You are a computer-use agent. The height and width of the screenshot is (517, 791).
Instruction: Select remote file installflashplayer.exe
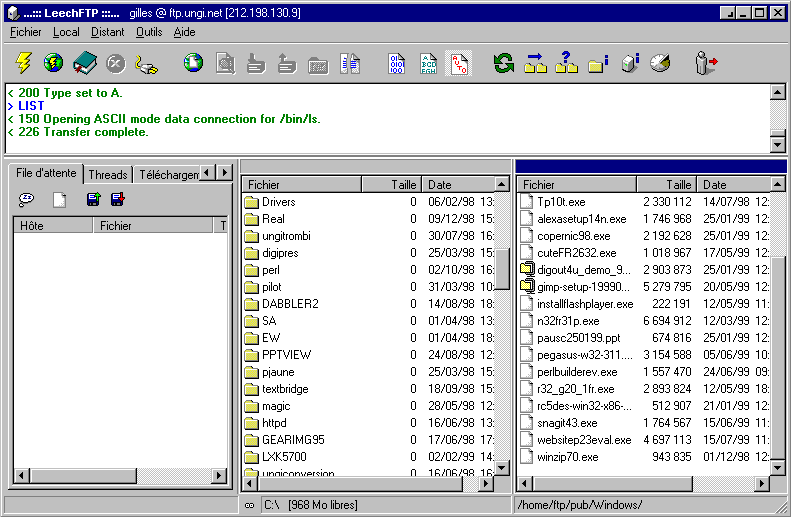(x=585, y=304)
